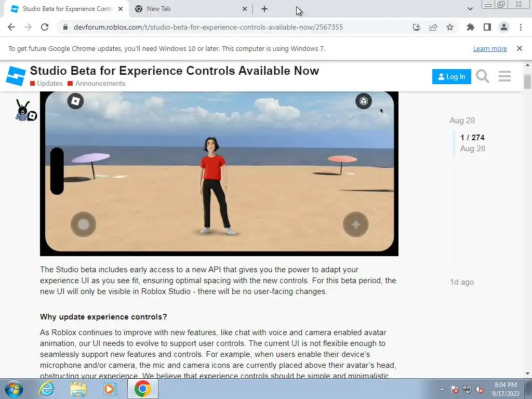Click the scrollbar down arrow

[527, 374]
